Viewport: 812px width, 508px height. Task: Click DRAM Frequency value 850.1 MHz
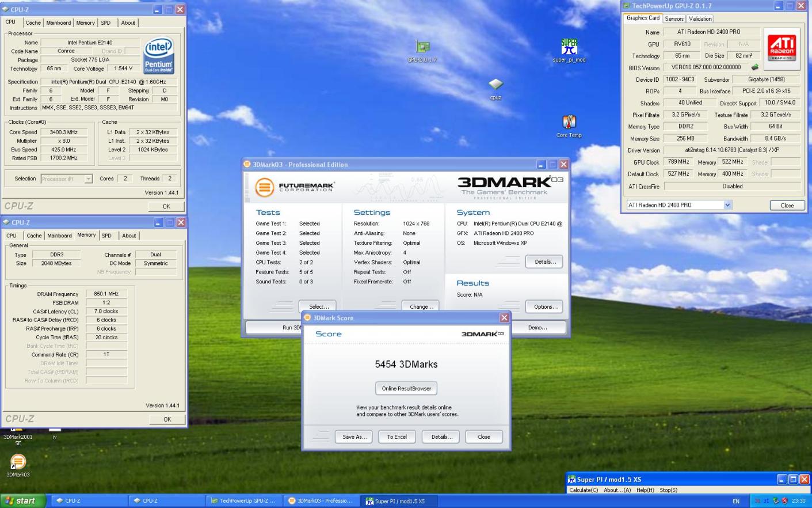[x=106, y=294]
